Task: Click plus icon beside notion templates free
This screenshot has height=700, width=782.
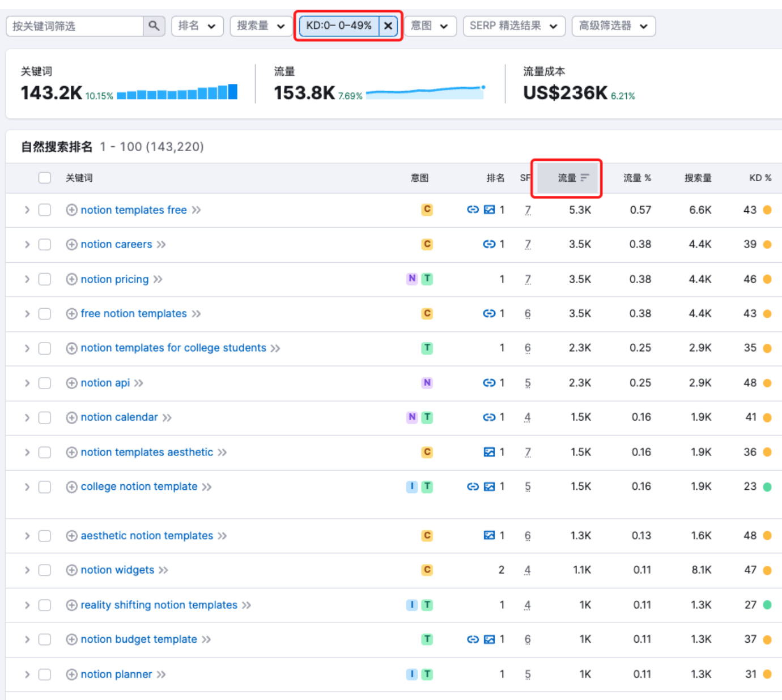Action: click(x=71, y=210)
